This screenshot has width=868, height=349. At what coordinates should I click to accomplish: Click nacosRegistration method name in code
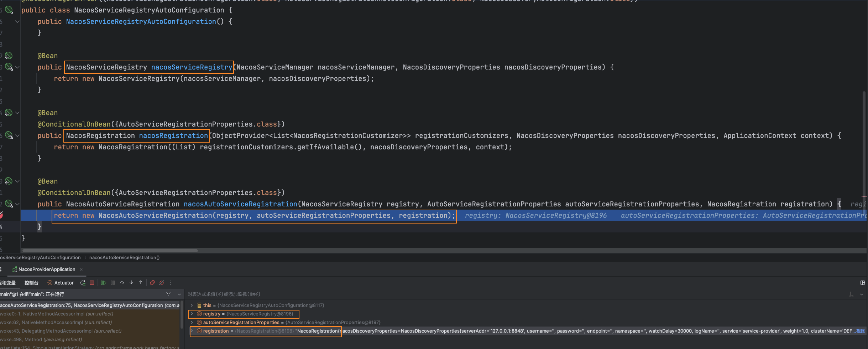point(173,135)
